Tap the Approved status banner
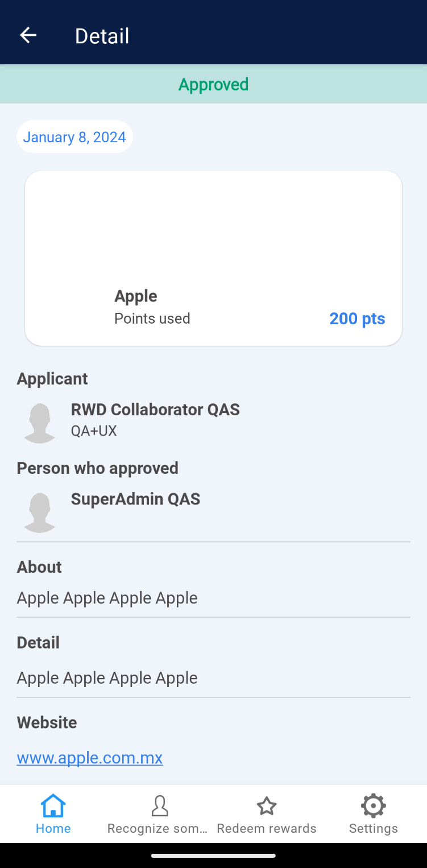 coord(213,84)
